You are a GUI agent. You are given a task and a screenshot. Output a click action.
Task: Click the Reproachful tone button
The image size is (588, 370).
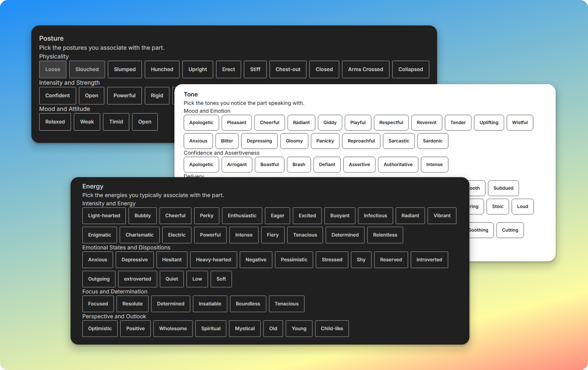[361, 141]
